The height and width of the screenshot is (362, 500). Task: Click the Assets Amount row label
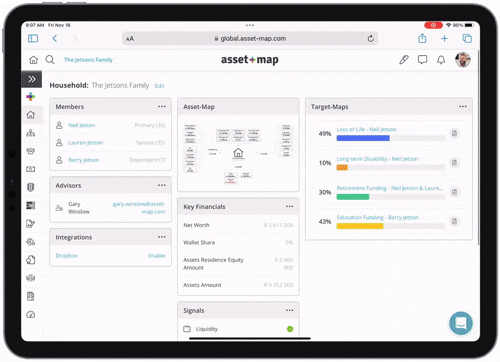click(x=202, y=285)
